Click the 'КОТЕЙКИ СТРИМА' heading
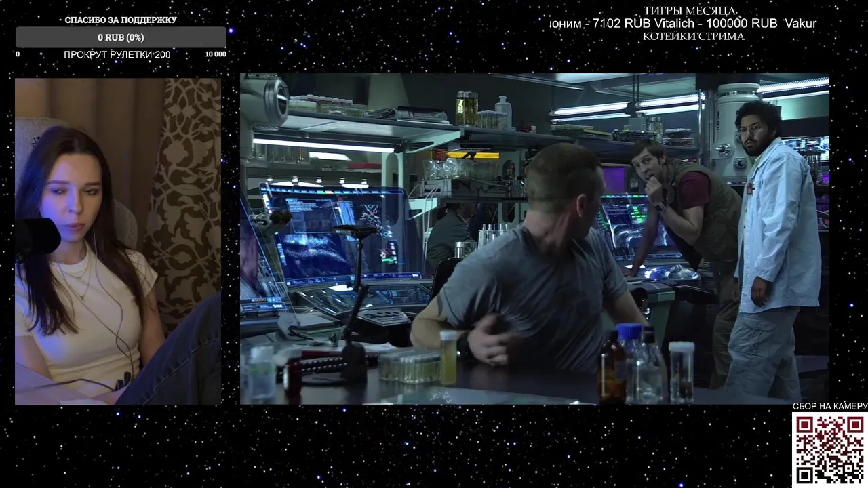 tap(693, 36)
